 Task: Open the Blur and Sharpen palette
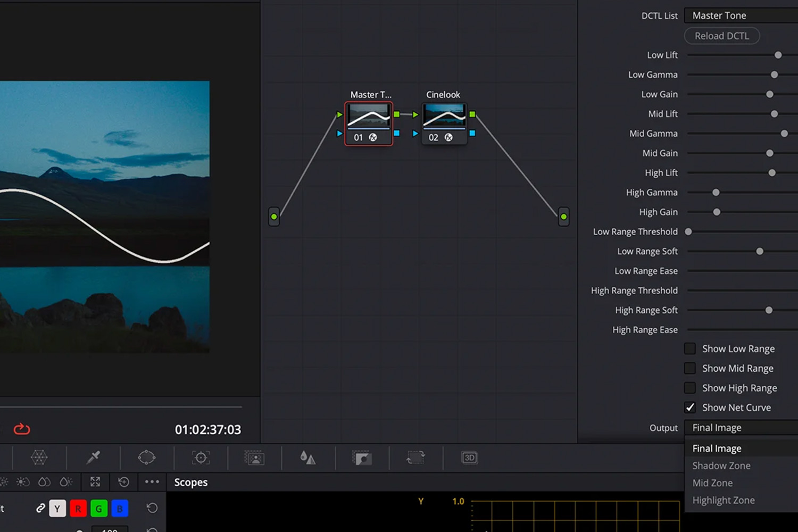[x=308, y=458]
